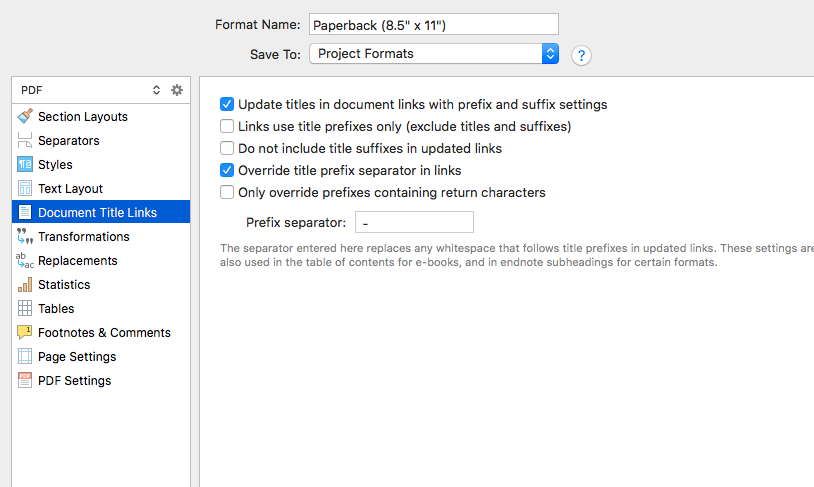Open the Statistics bar chart icon
Viewport: 814px width, 487px height.
(x=25, y=285)
